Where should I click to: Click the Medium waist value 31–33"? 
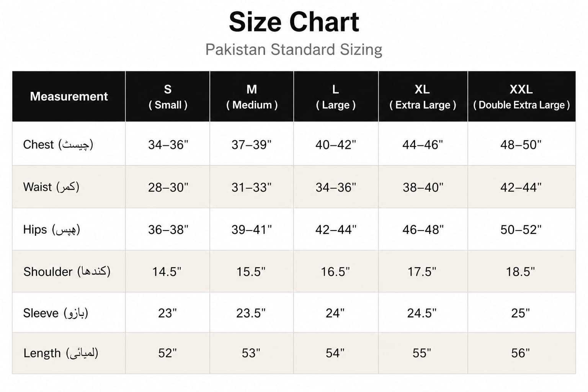point(252,187)
